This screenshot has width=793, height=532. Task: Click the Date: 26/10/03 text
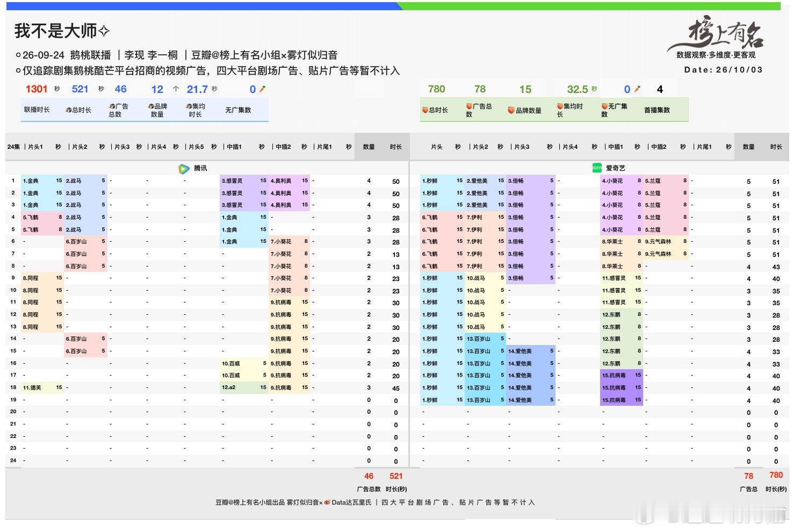723,70
